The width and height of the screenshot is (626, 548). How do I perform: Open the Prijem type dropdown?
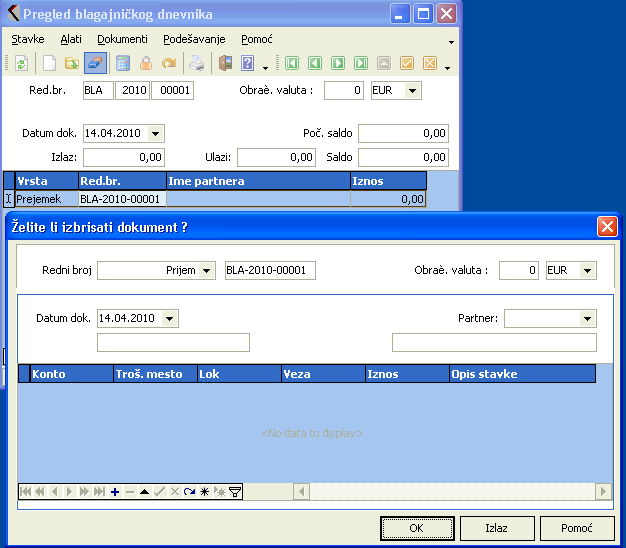[x=207, y=271]
